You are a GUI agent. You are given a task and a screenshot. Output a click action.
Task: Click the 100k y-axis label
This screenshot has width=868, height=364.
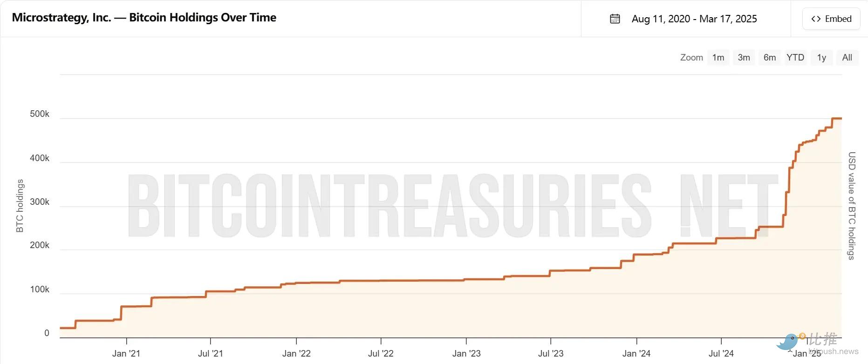(x=40, y=290)
